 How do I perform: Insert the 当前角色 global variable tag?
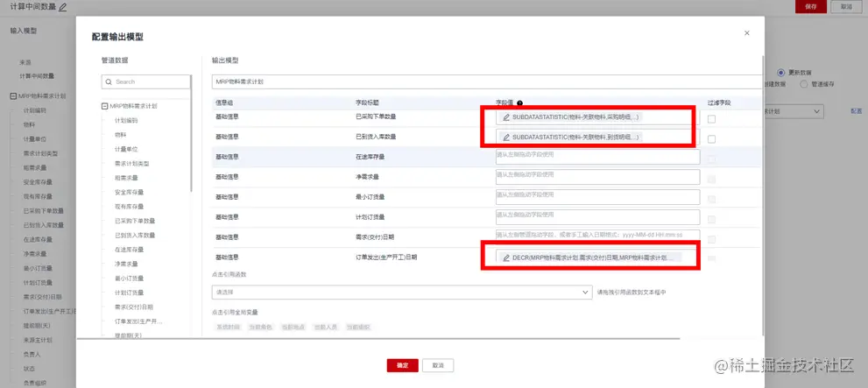tap(260, 327)
